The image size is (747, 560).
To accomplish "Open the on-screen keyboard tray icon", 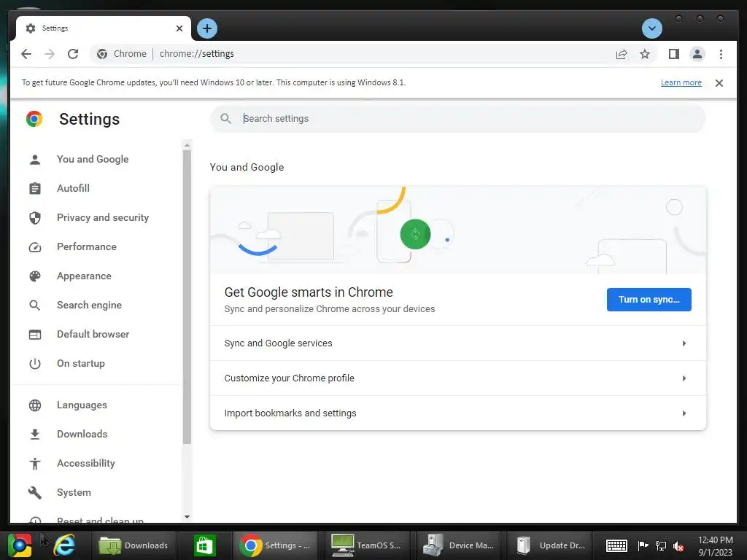I will [x=616, y=545].
